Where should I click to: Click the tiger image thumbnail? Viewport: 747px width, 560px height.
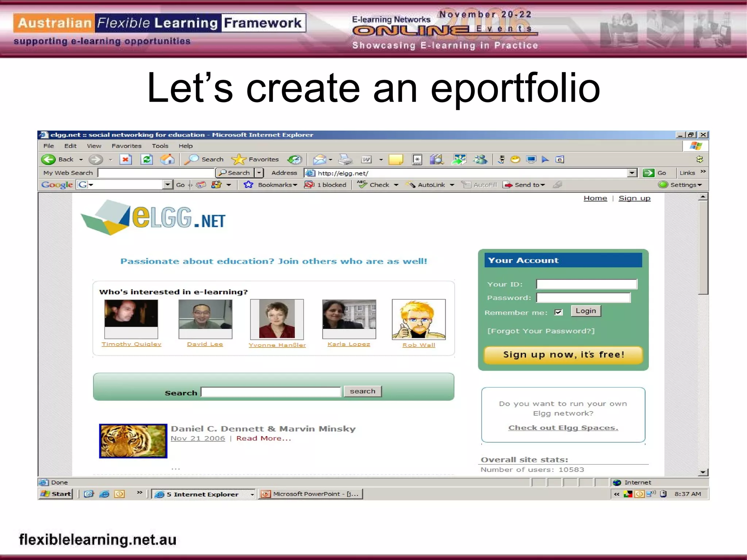pyautogui.click(x=133, y=441)
